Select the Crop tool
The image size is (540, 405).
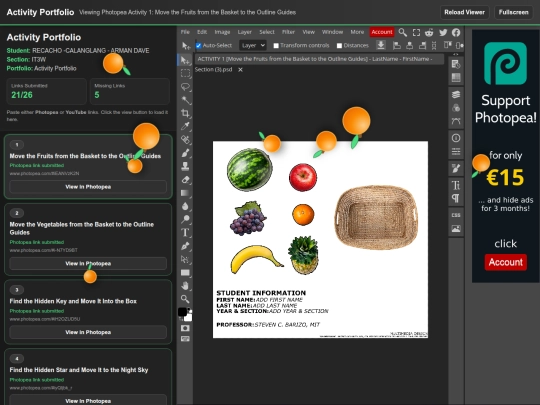coord(185,113)
